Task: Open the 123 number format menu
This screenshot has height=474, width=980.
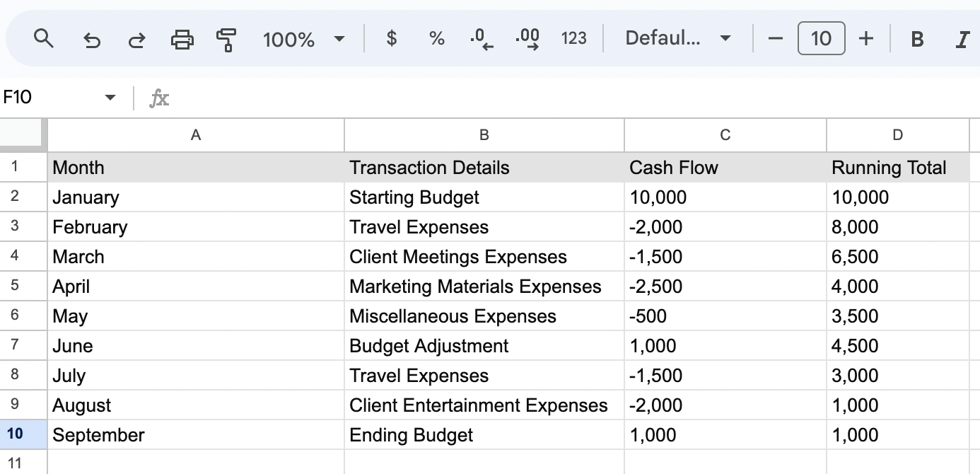Action: (573, 38)
